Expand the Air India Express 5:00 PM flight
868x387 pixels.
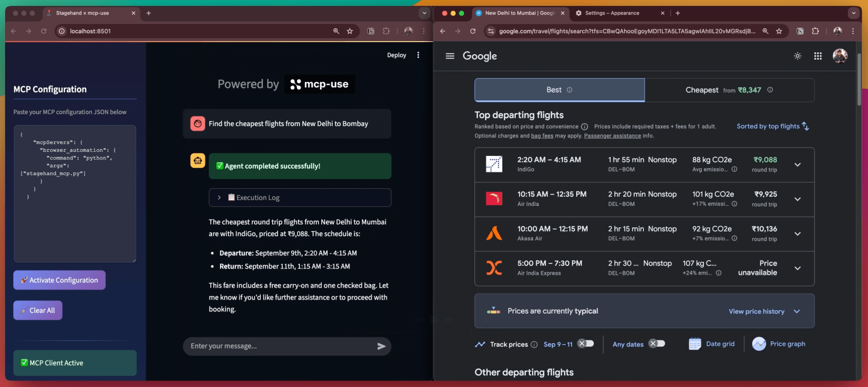pyautogui.click(x=798, y=268)
